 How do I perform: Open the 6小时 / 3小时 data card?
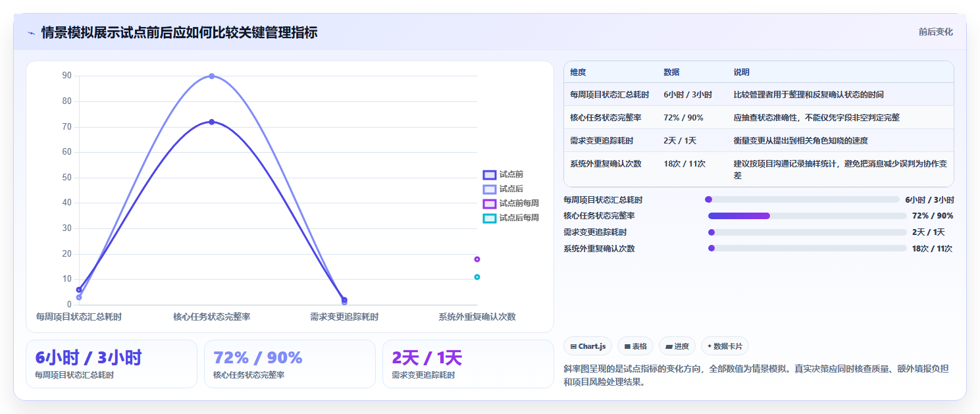[111, 364]
